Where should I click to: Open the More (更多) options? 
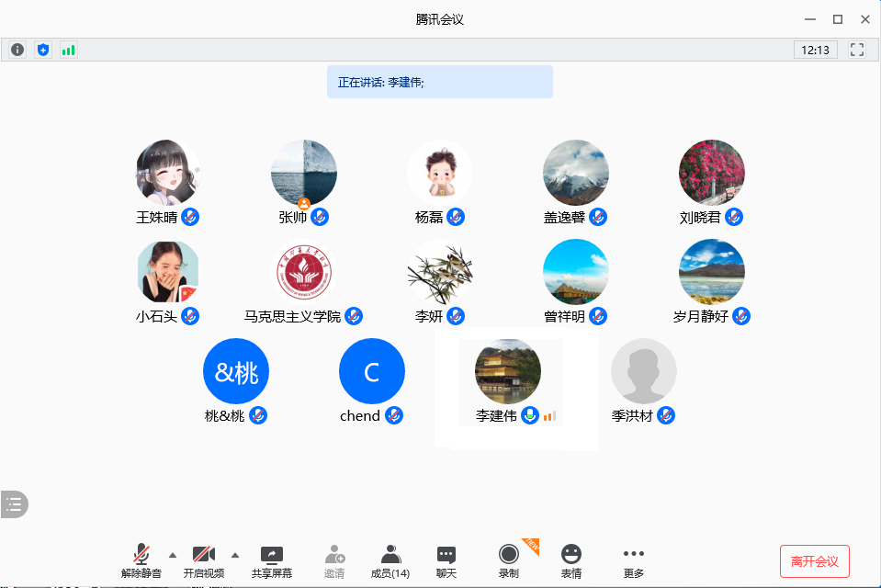pyautogui.click(x=633, y=560)
